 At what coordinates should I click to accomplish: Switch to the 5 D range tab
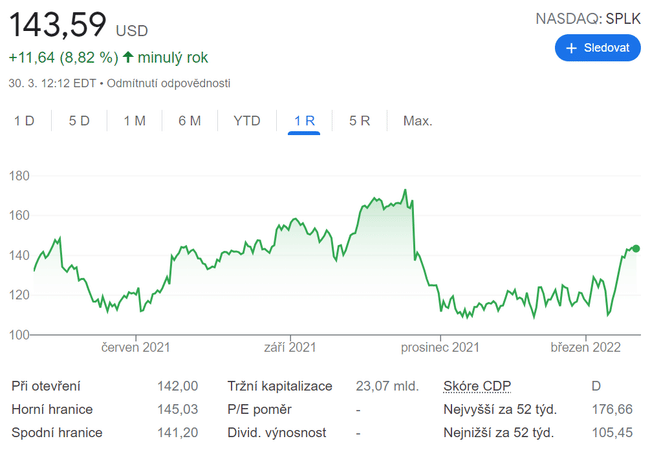tap(79, 121)
